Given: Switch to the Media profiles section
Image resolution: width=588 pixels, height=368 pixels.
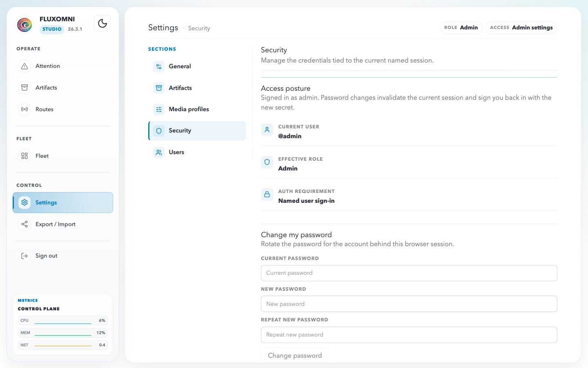Looking at the screenshot, I should 197,109.
